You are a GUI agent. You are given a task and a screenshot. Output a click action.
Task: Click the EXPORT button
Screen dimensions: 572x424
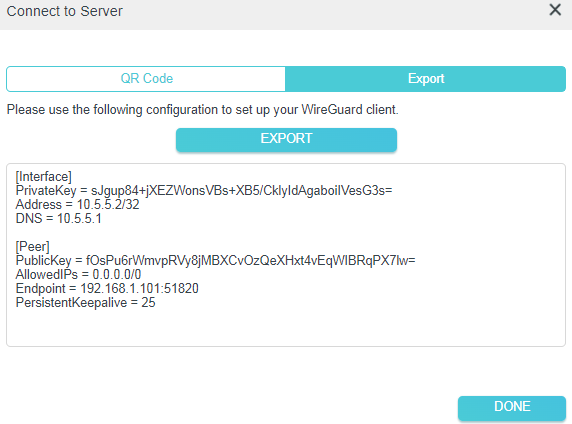pos(286,139)
